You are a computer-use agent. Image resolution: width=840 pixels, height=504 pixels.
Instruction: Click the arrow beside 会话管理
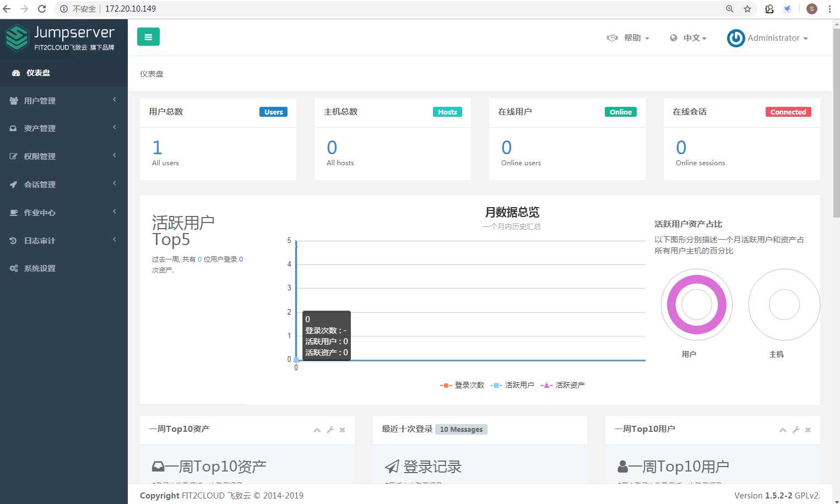tap(115, 183)
